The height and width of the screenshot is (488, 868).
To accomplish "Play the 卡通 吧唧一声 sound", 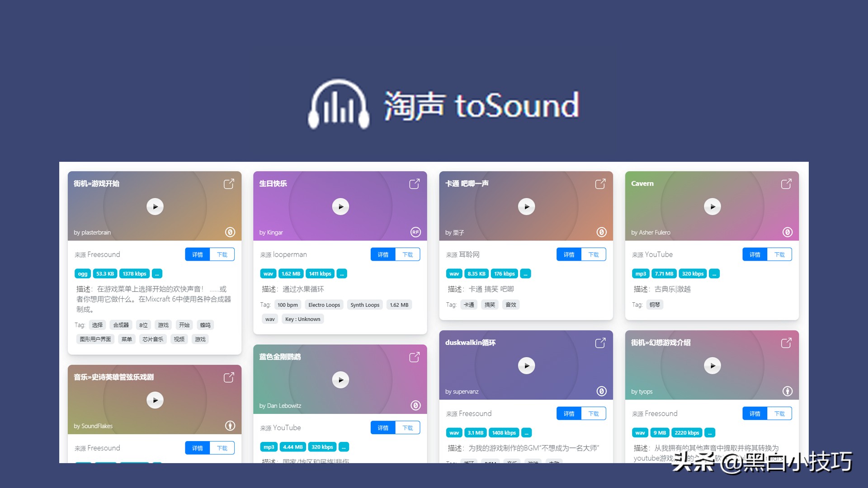I will (x=526, y=206).
